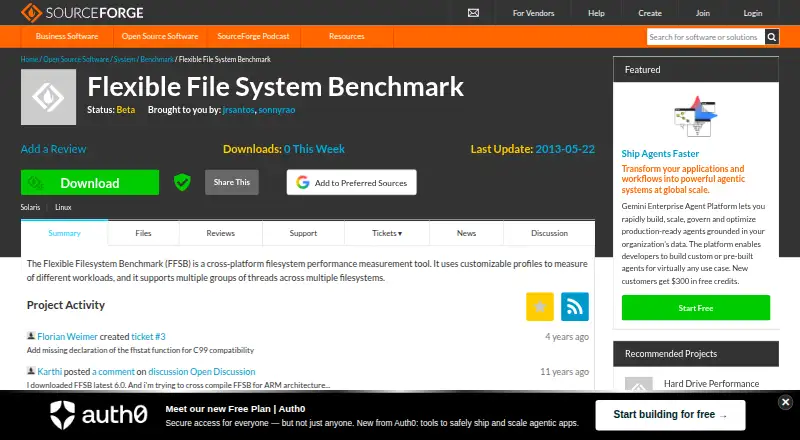
Task: Click the SourceForge logo
Action: click(x=82, y=12)
